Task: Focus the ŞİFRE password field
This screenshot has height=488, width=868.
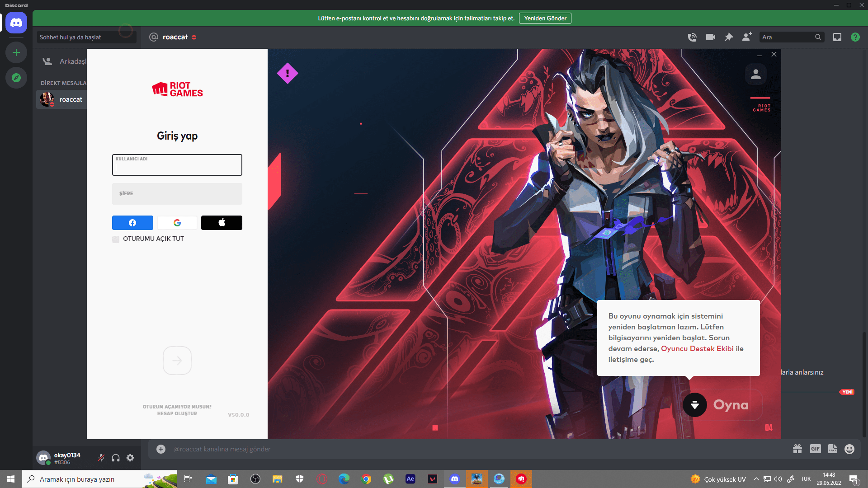Action: point(177,194)
